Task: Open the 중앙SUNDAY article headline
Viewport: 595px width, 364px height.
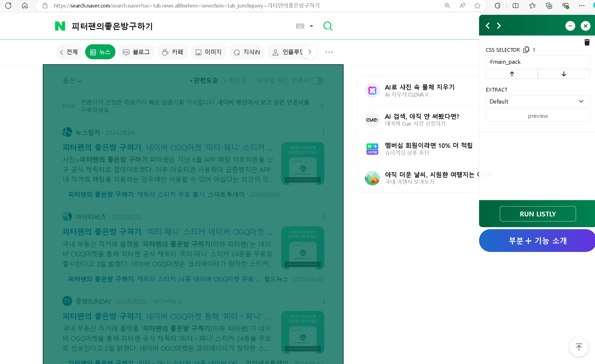Action: pos(166,316)
